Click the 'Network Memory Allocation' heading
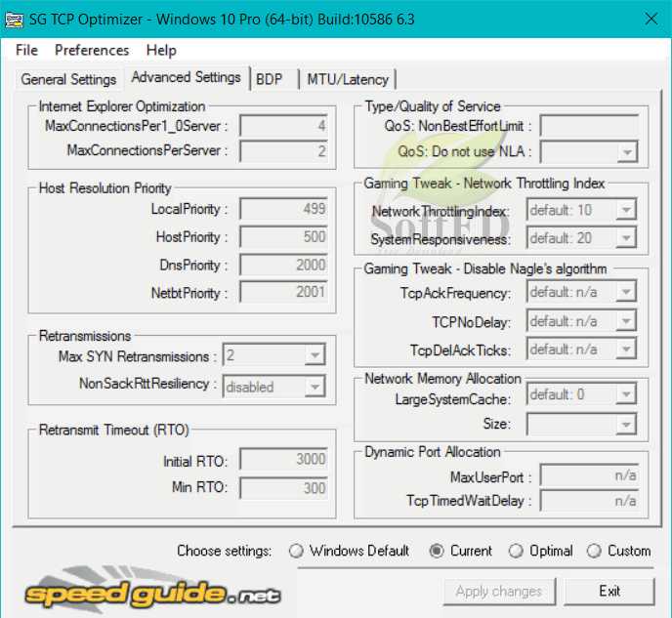The height and width of the screenshot is (618, 672). point(442,379)
